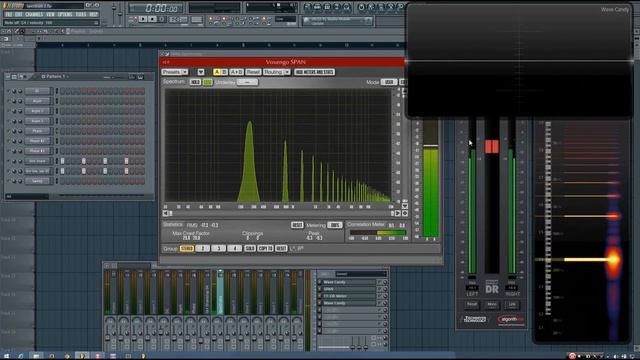Toggle Mono on the TT DR meter
This screenshot has height=360, width=640.
point(492,304)
